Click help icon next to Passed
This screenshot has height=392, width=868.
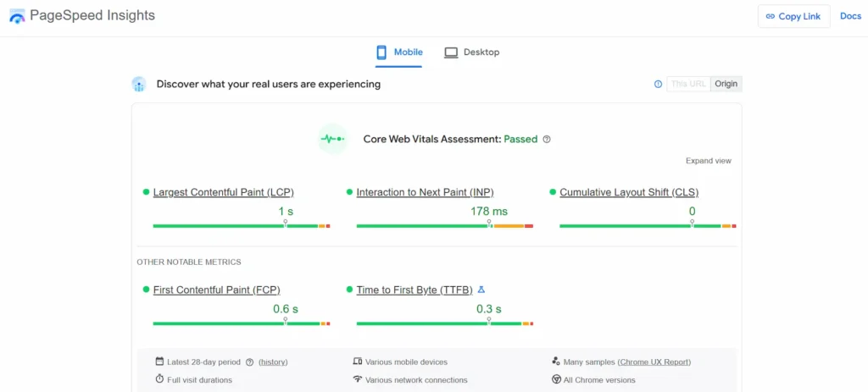click(547, 140)
